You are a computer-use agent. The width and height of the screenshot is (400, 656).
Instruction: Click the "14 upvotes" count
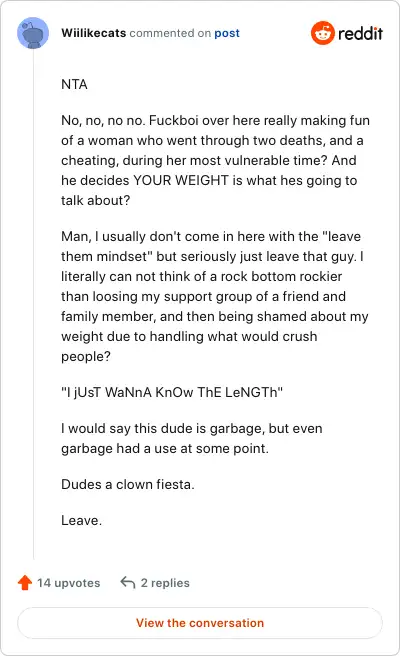69,583
